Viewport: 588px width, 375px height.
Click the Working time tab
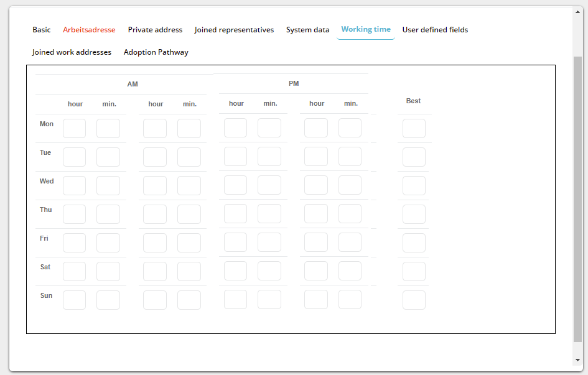[366, 30]
